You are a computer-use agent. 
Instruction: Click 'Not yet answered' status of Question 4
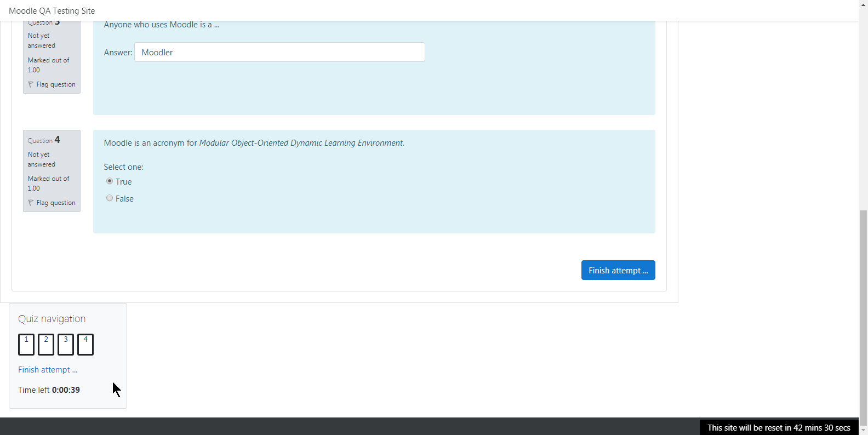coord(42,159)
